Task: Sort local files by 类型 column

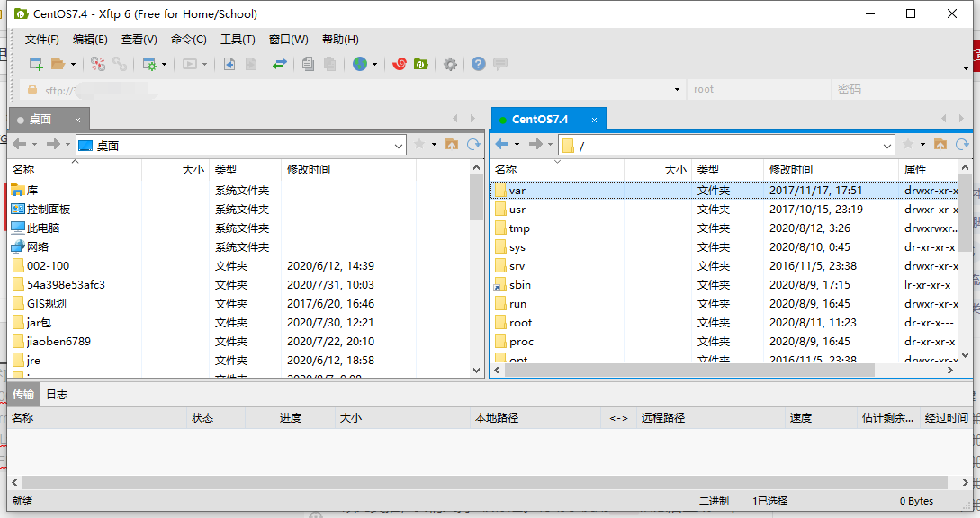Action: (x=246, y=169)
